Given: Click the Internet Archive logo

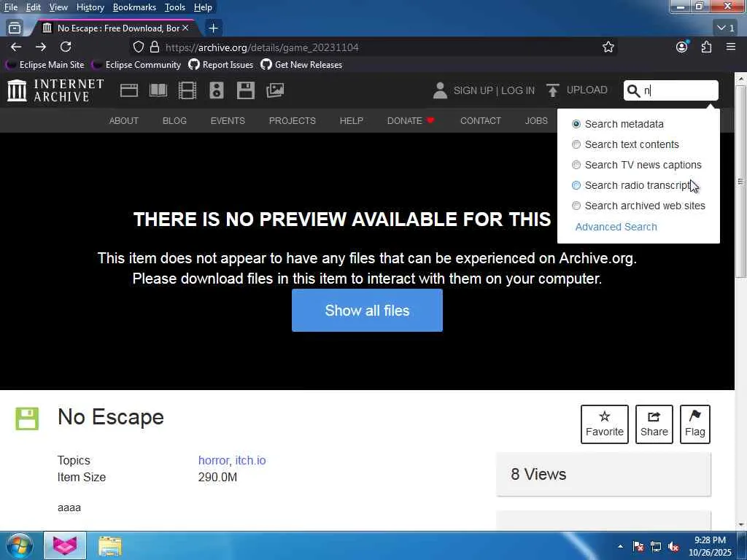Looking at the screenshot, I should [x=55, y=90].
